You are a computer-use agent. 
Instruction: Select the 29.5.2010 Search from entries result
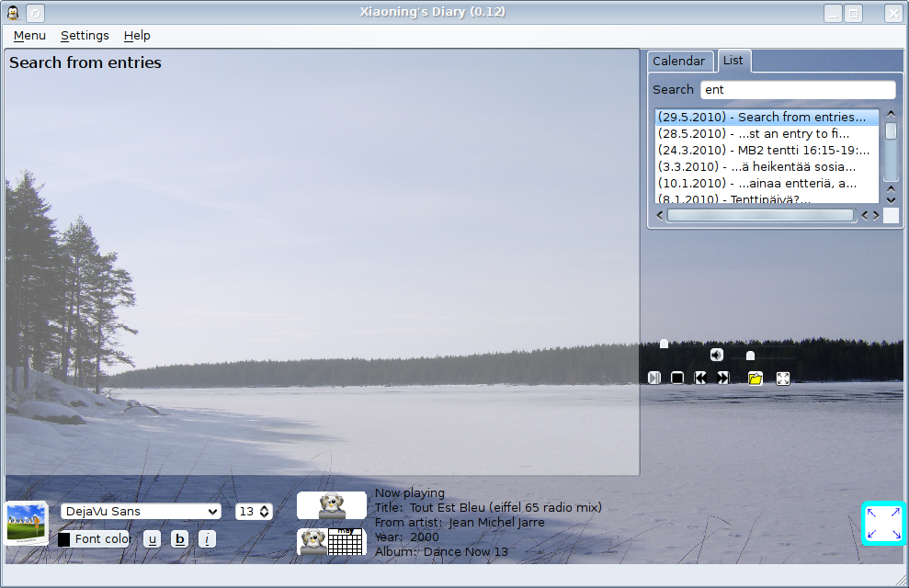pyautogui.click(x=767, y=117)
